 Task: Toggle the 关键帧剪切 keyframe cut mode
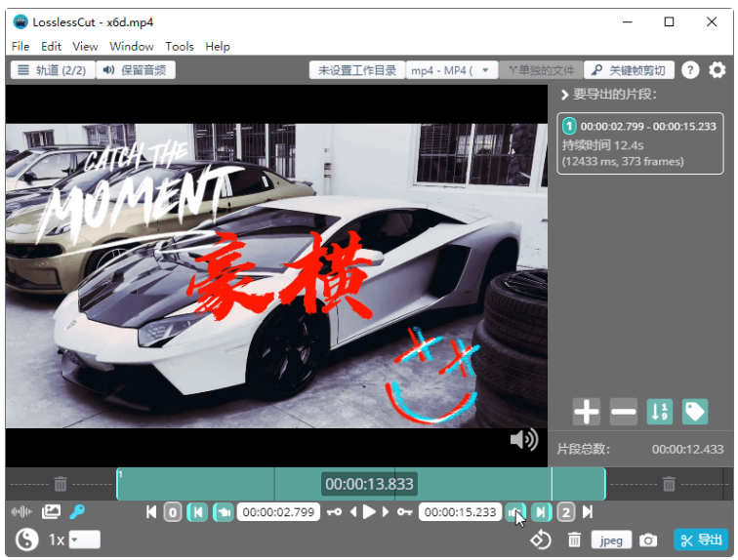pyautogui.click(x=629, y=70)
